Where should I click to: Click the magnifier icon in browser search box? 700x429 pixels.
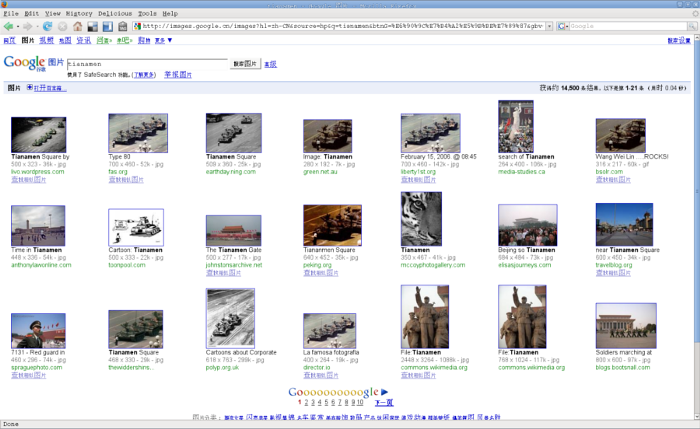tap(692, 26)
